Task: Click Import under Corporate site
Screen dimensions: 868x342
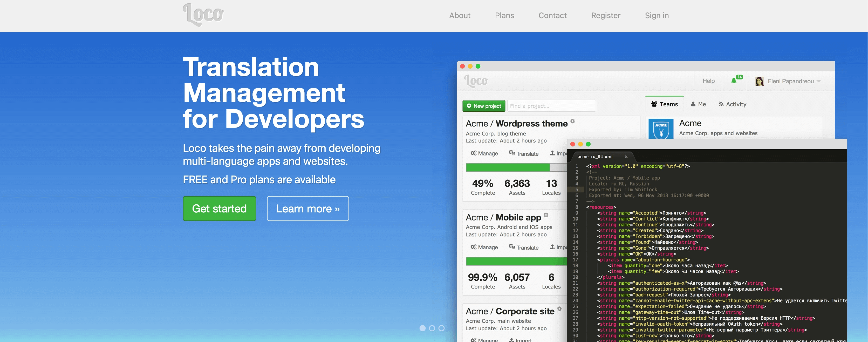Action: [520, 340]
